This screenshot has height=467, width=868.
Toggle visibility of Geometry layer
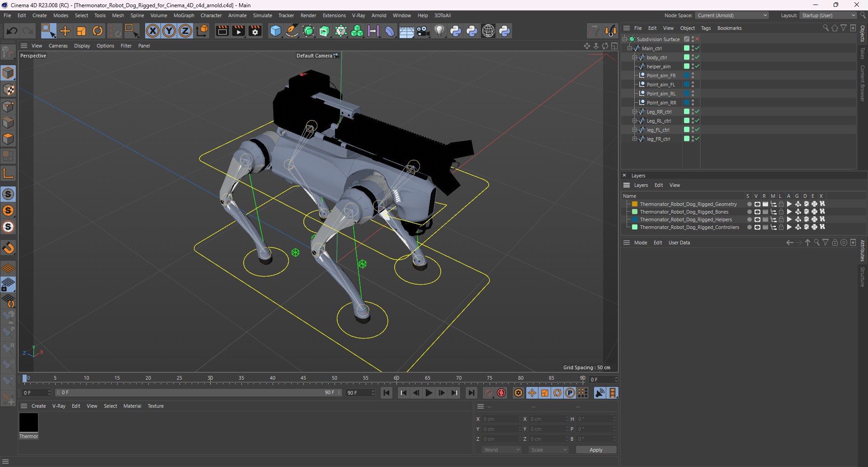tap(757, 204)
